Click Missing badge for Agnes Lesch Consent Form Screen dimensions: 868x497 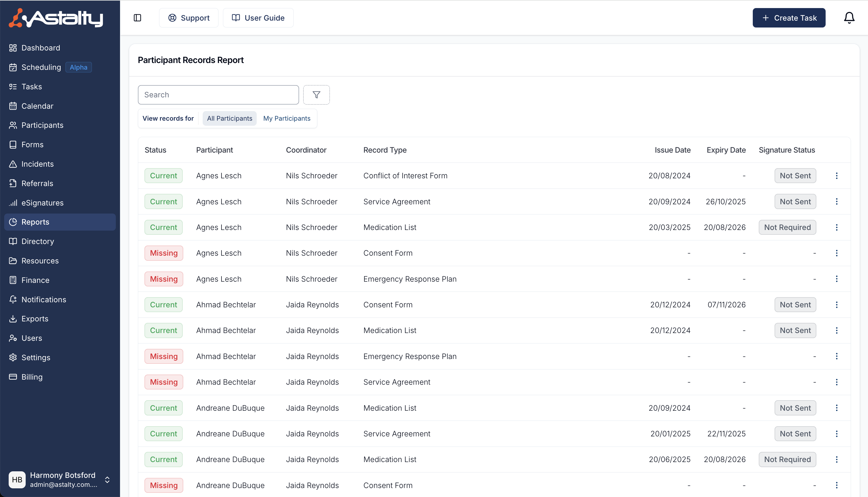point(164,253)
